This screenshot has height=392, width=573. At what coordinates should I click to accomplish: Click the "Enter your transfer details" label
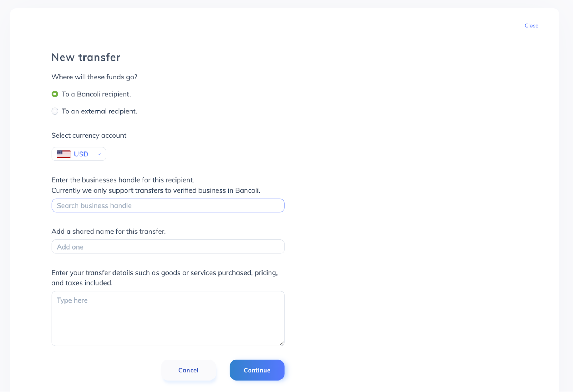164,273
